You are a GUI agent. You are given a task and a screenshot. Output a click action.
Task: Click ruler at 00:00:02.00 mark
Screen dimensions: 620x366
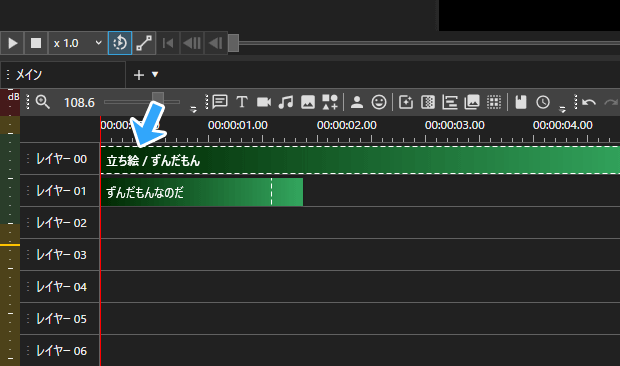click(x=346, y=125)
